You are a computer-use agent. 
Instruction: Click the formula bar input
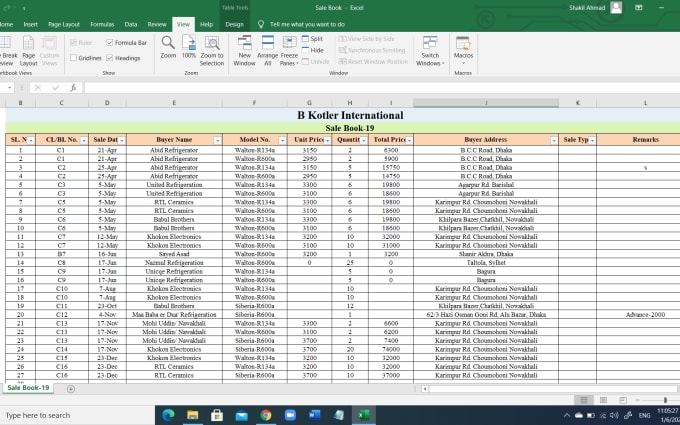point(382,88)
